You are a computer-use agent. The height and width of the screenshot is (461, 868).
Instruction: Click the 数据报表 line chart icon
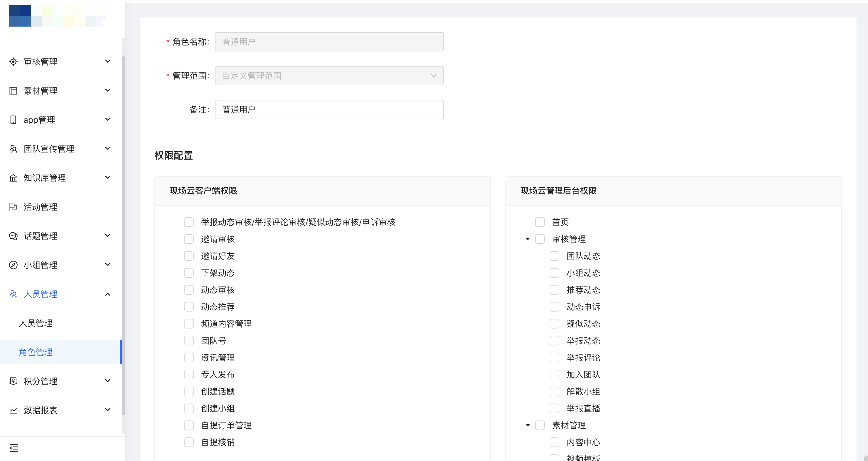[13, 410]
